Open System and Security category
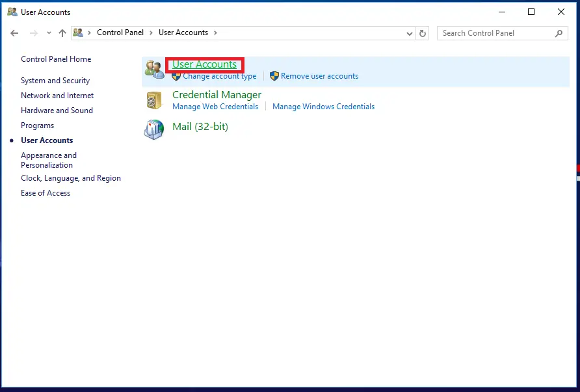Viewport: 580px width, 392px height. pos(55,81)
